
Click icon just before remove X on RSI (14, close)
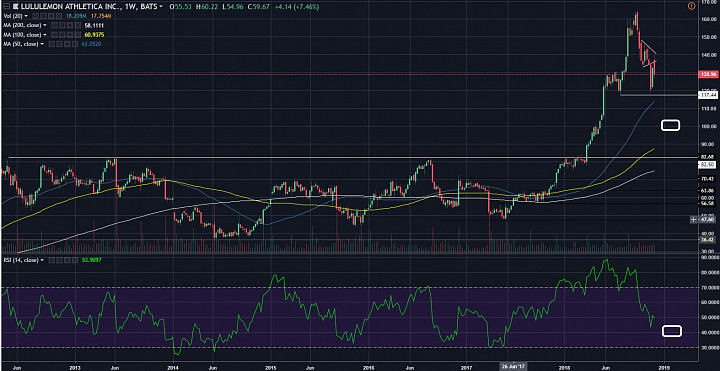pos(67,260)
